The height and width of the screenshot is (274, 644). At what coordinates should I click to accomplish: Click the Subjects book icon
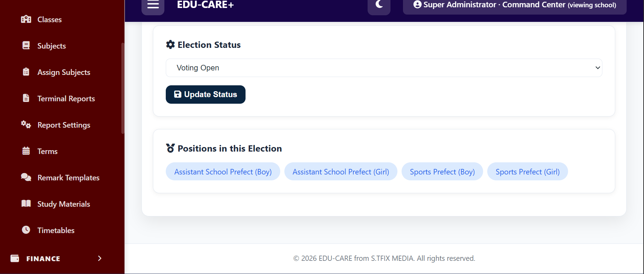coord(26,45)
